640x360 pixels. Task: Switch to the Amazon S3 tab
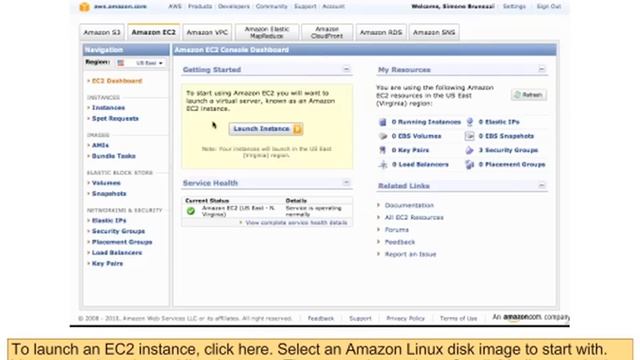pyautogui.click(x=102, y=32)
